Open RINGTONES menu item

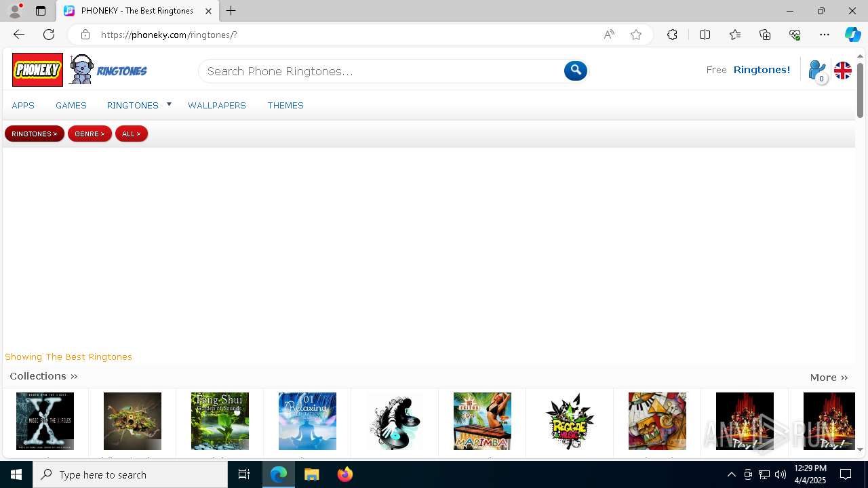point(133,105)
